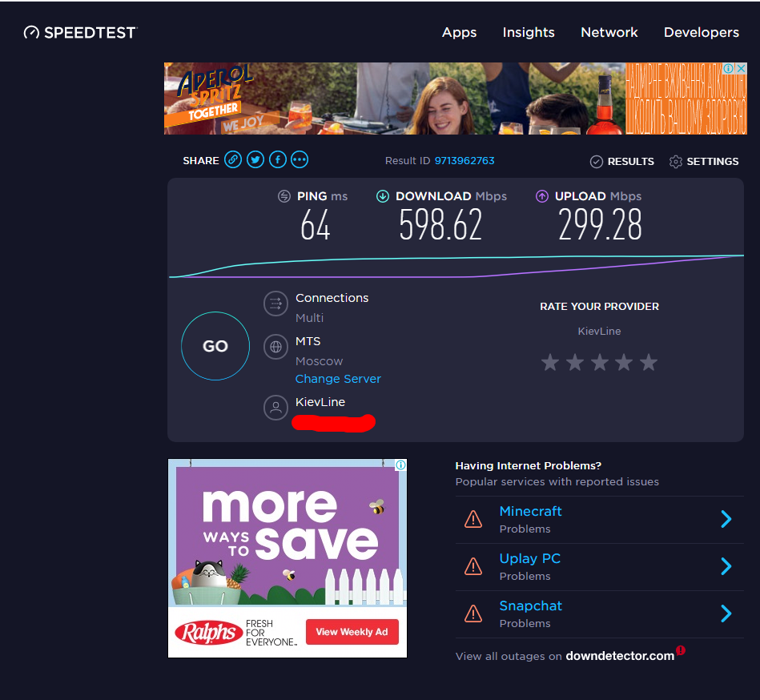
Task: Click the ping value 64
Action: pyautogui.click(x=316, y=224)
